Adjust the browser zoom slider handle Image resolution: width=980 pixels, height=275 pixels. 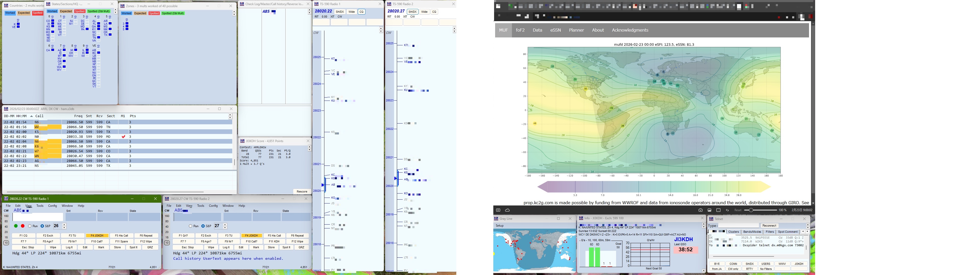(x=751, y=210)
